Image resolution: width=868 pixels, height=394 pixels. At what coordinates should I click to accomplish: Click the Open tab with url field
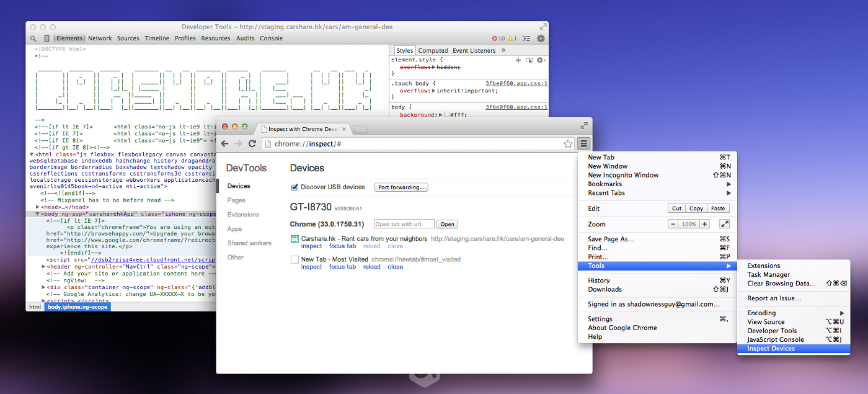coord(404,224)
